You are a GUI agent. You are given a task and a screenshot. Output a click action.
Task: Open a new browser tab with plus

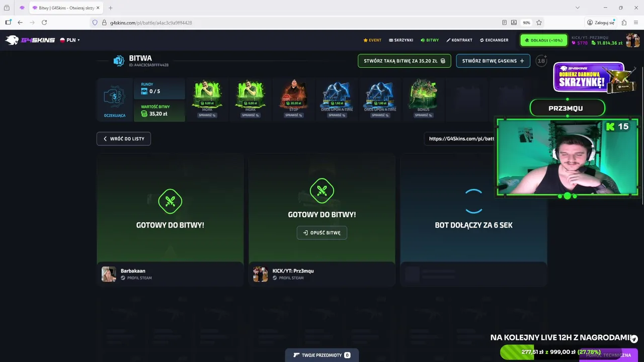tap(111, 8)
